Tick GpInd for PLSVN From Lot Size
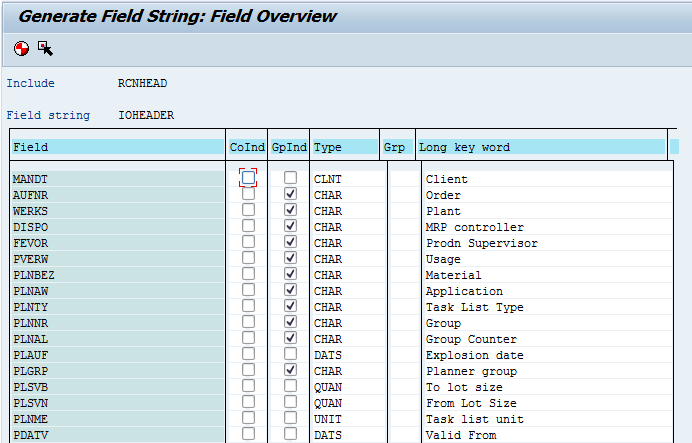692x443 pixels. (x=290, y=402)
